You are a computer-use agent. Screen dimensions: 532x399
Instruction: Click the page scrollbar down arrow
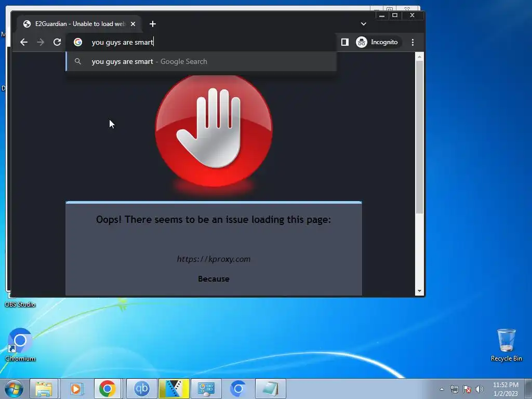(x=420, y=291)
